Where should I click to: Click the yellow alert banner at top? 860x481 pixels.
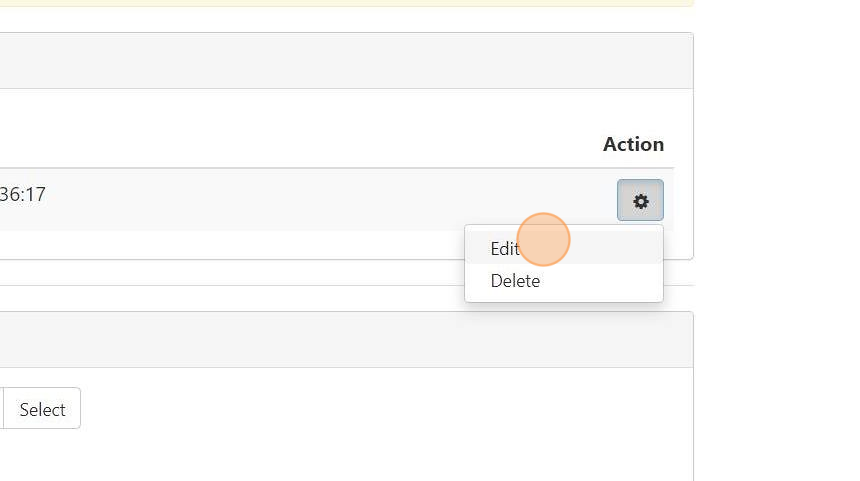pyautogui.click(x=340, y=3)
